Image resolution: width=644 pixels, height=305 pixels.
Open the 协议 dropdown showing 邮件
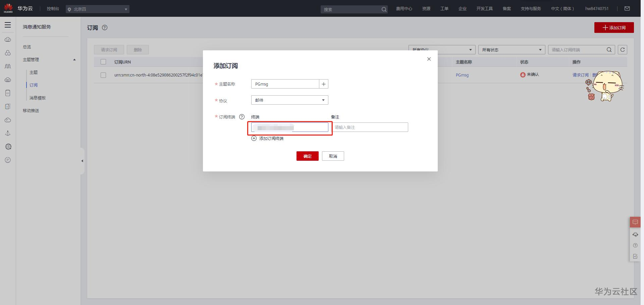coord(290,100)
